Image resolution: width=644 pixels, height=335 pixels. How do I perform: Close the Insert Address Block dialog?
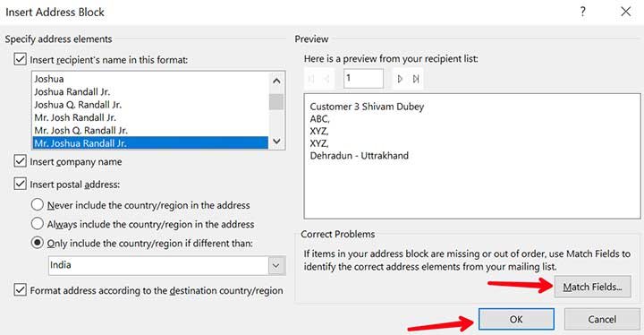click(625, 12)
